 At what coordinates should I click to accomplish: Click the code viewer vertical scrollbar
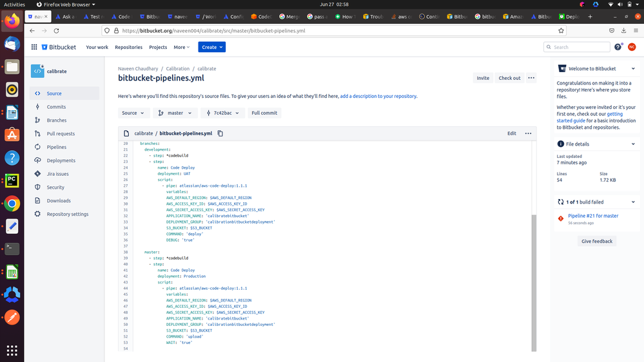click(x=534, y=283)
